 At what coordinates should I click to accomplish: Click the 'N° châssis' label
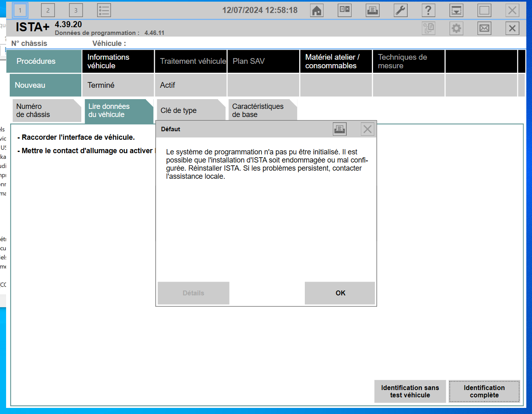point(29,43)
